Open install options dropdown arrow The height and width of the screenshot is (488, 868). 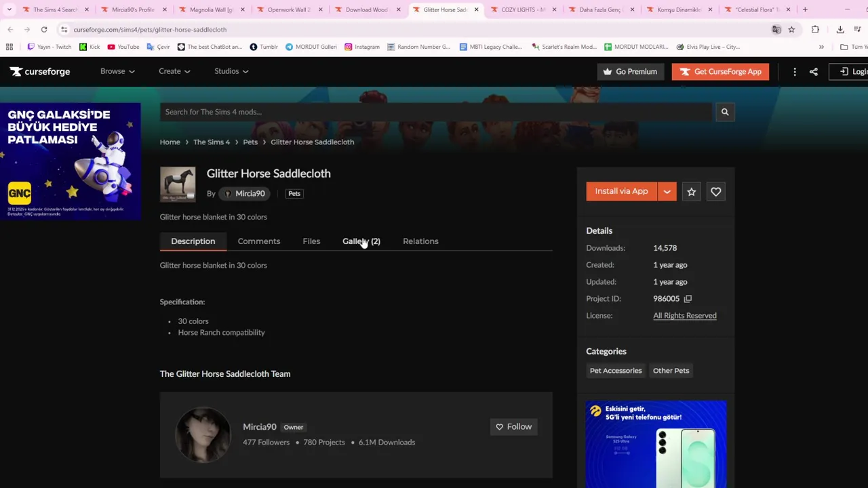[667, 192]
